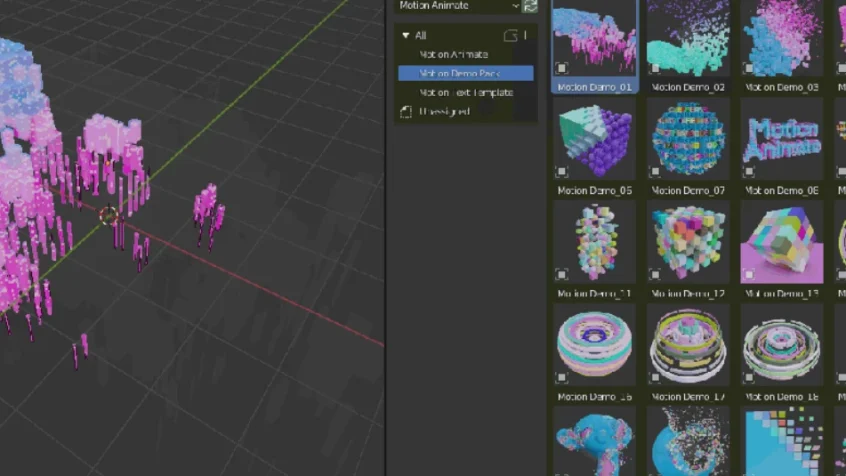Click the new catalog icon beside All
The width and height of the screenshot is (846, 476).
tap(510, 36)
